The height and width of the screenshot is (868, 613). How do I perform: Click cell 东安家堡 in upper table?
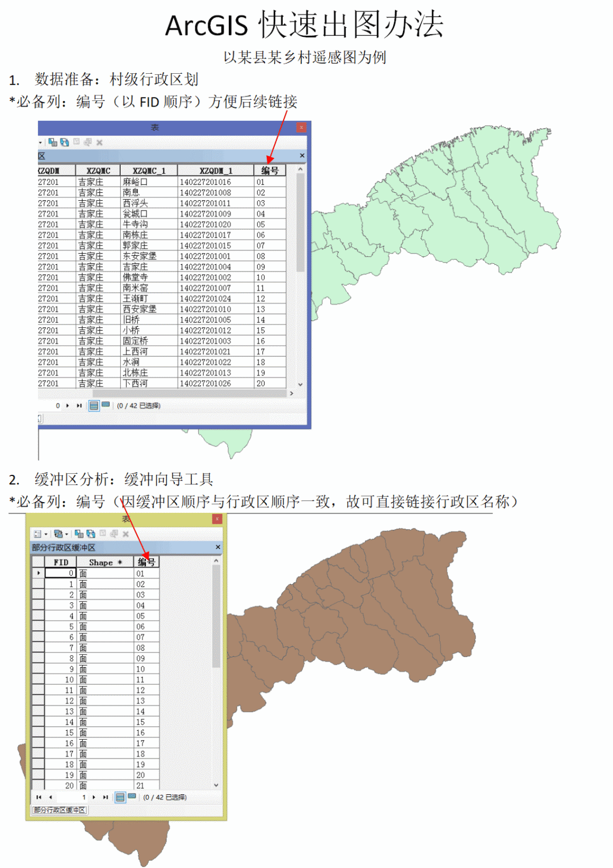pyautogui.click(x=149, y=256)
